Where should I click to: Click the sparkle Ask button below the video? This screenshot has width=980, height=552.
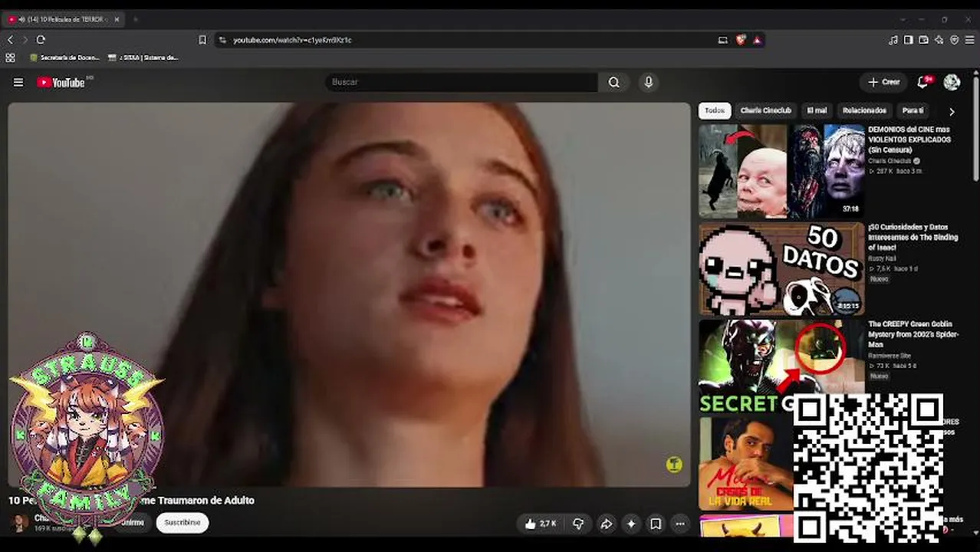click(x=631, y=524)
